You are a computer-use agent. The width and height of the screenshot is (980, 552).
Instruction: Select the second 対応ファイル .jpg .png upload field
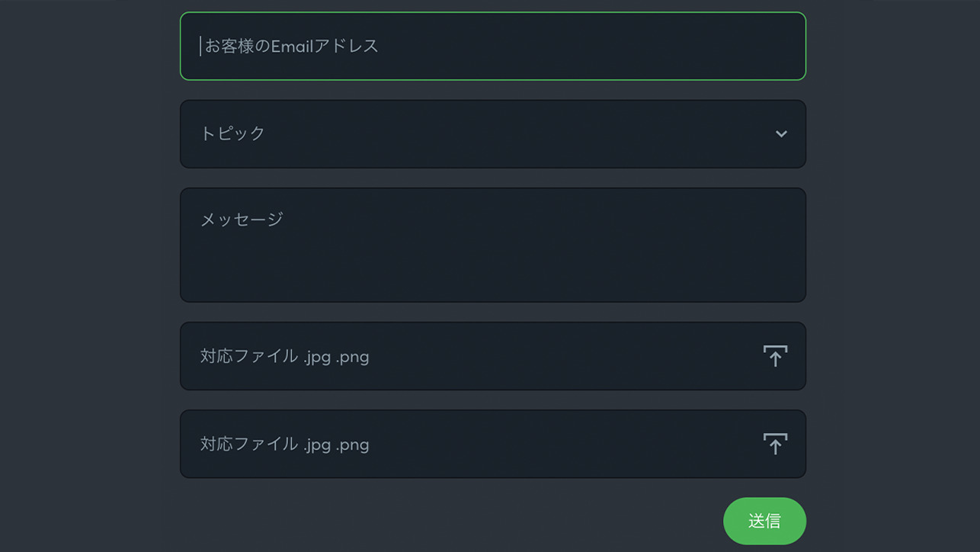coord(493,444)
